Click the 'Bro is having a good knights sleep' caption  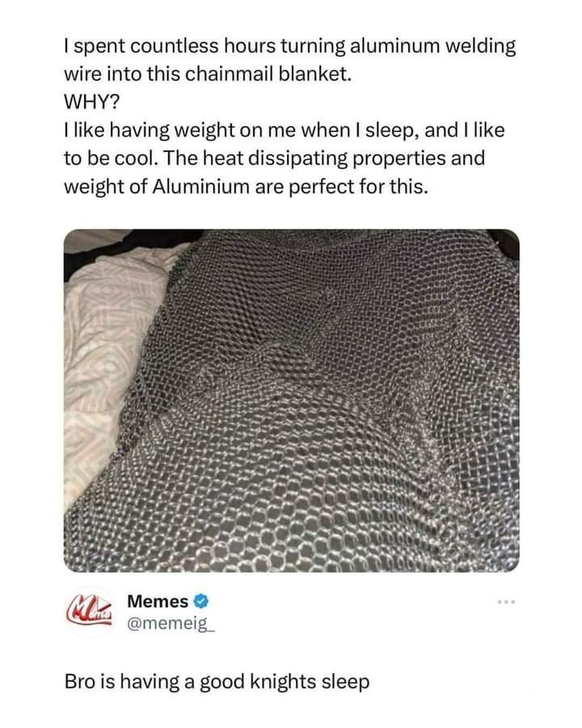tap(217, 682)
